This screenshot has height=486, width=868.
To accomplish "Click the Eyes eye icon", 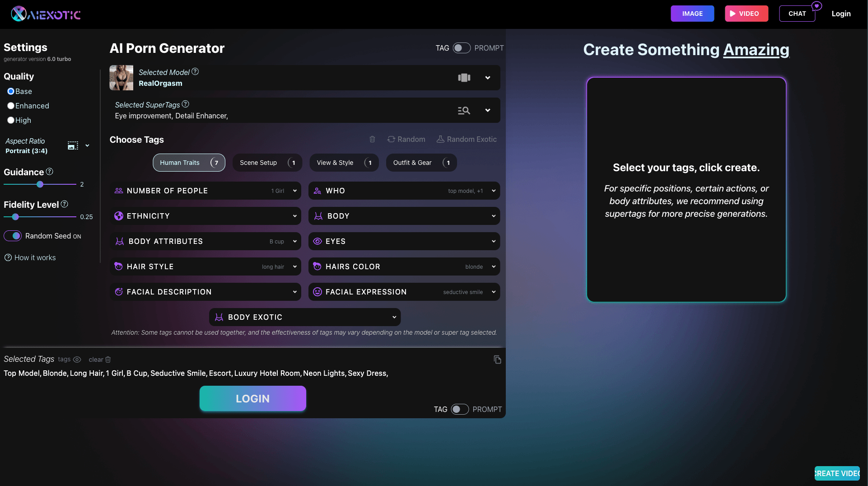I will tap(317, 241).
